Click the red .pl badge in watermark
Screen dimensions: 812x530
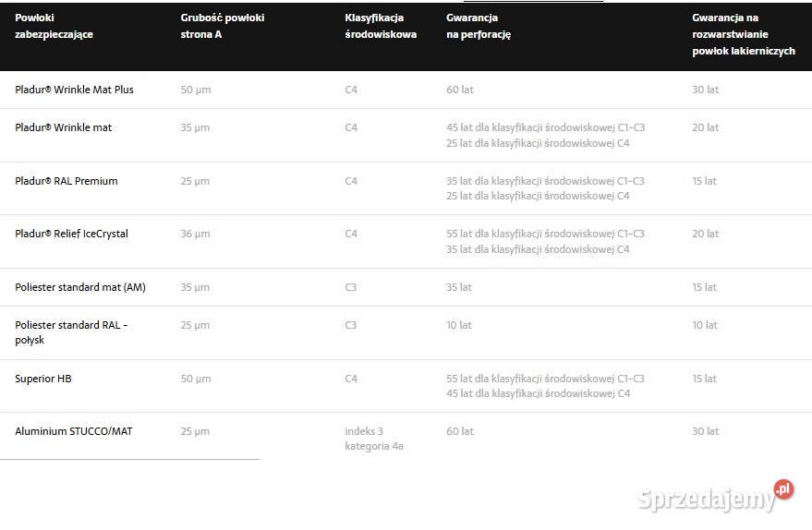click(783, 489)
